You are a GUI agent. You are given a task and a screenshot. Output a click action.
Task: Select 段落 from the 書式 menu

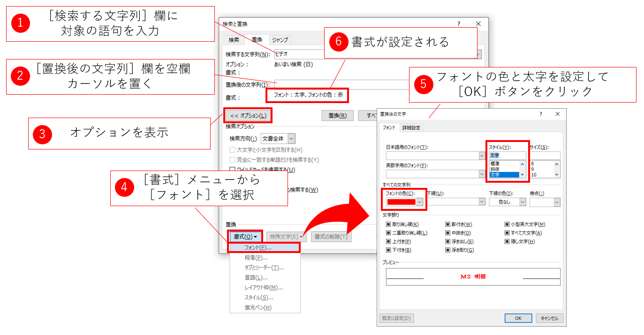point(256,257)
